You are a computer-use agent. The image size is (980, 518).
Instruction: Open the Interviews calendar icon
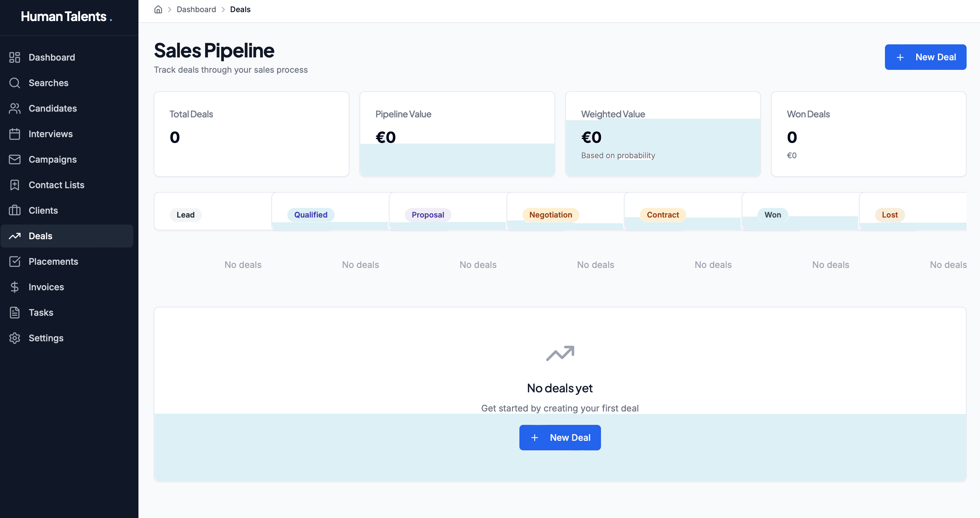pyautogui.click(x=15, y=134)
